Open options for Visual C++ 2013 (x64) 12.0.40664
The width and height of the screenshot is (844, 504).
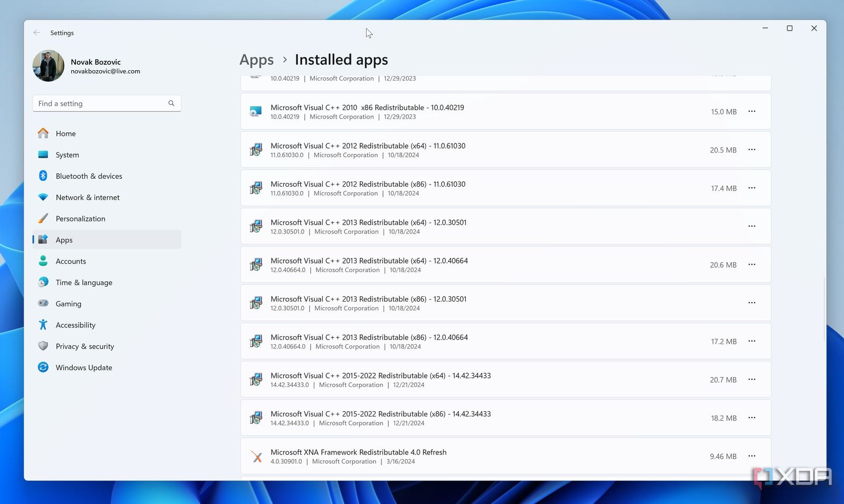[x=752, y=265]
